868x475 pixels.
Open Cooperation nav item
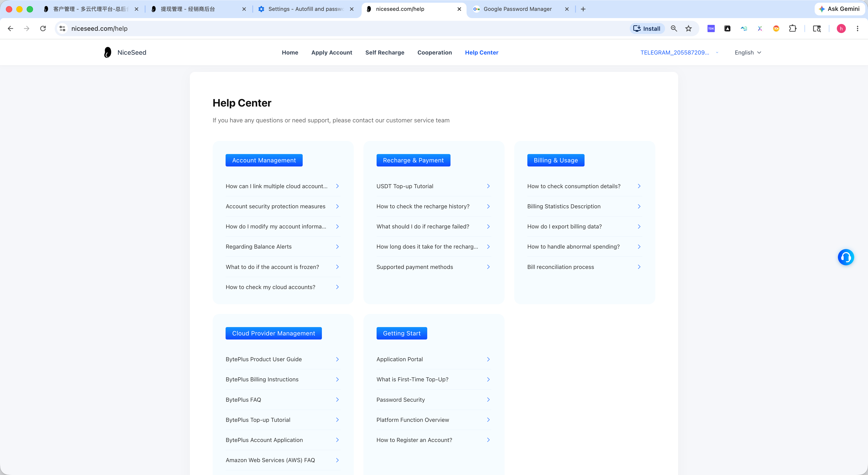coord(435,53)
